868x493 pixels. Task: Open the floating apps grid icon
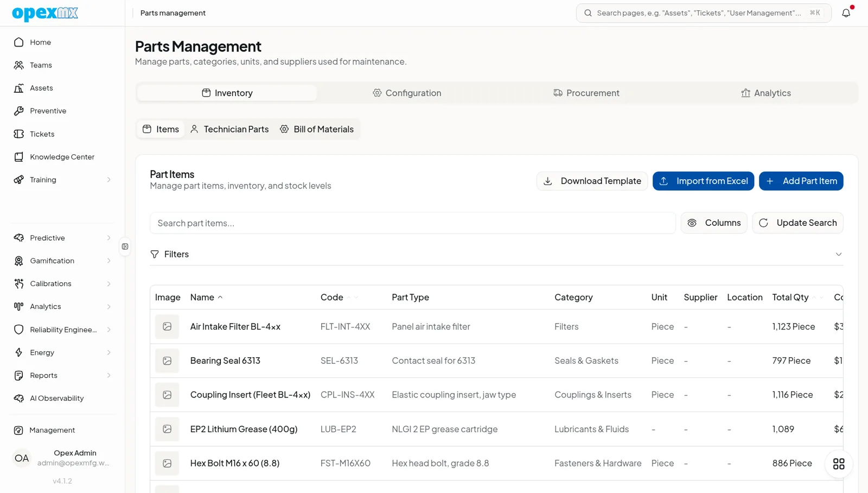[839, 464]
